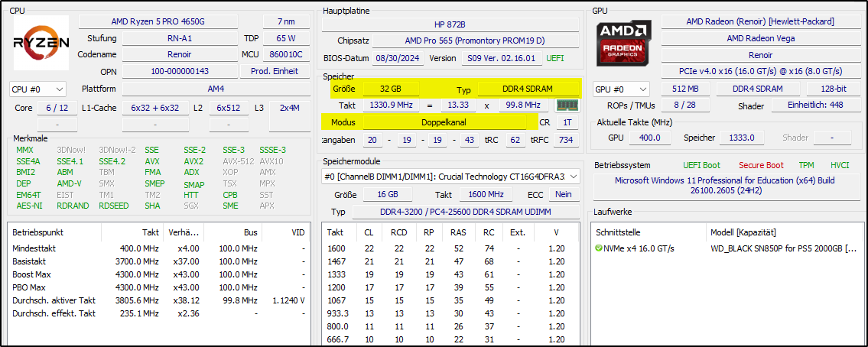This screenshot has height=347, width=868.
Task: Click the memory module icon beside 99.8 MHz
Action: point(566,105)
